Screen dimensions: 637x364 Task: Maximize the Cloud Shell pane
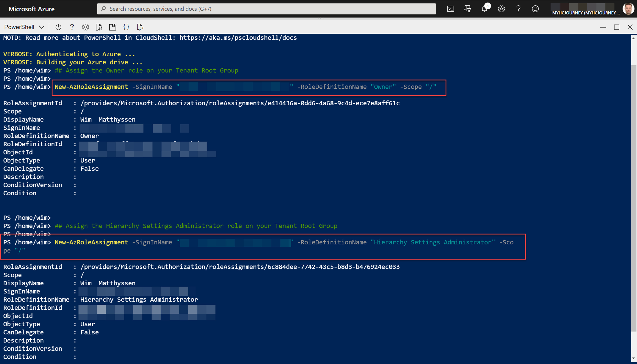(617, 27)
